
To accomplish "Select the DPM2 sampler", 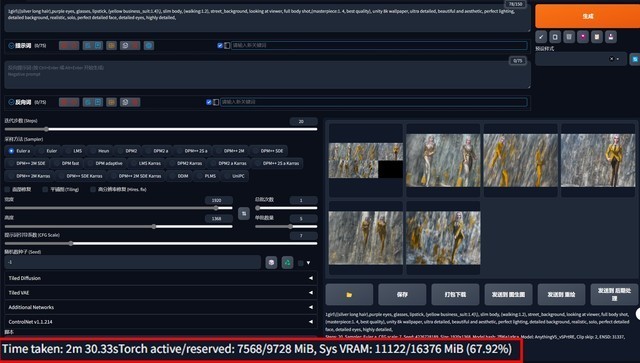I will [x=127, y=151].
